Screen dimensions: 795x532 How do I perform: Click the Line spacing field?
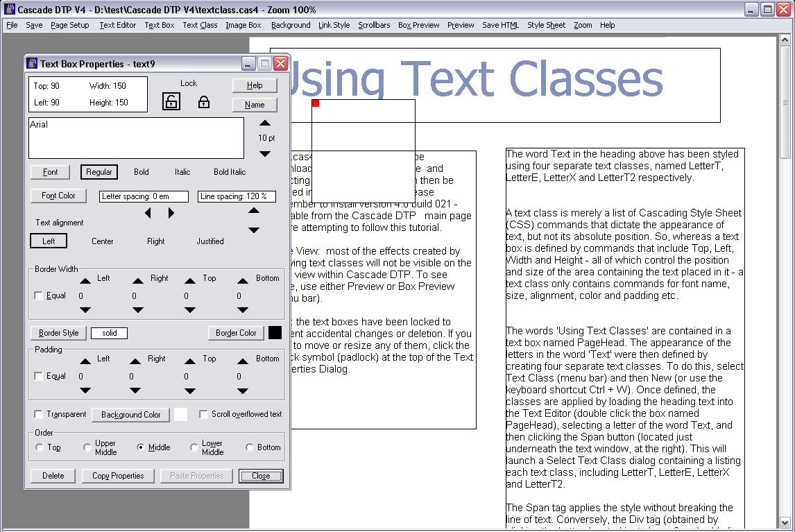pos(237,196)
